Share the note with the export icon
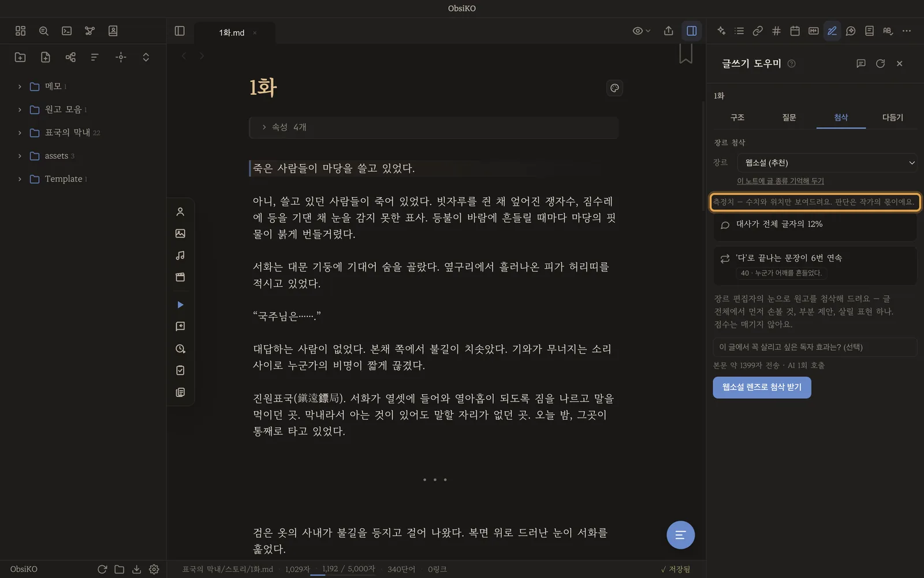Viewport: 924px width, 578px height. [x=669, y=31]
